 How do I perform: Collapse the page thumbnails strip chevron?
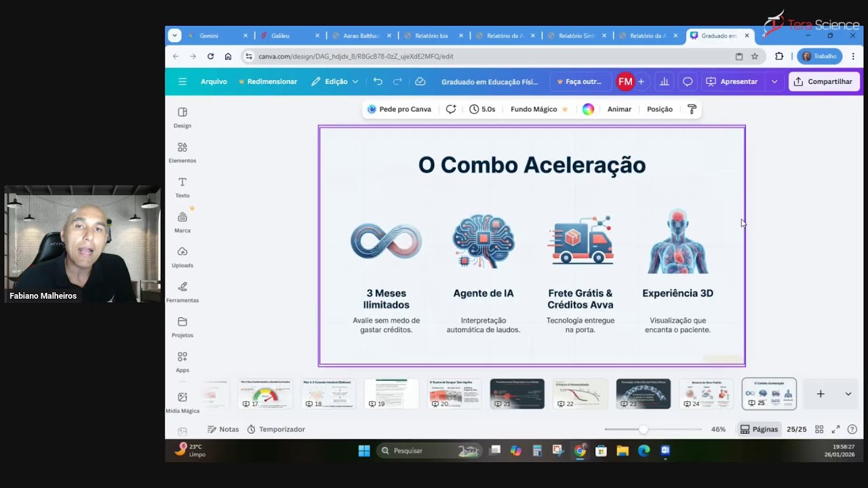848,394
